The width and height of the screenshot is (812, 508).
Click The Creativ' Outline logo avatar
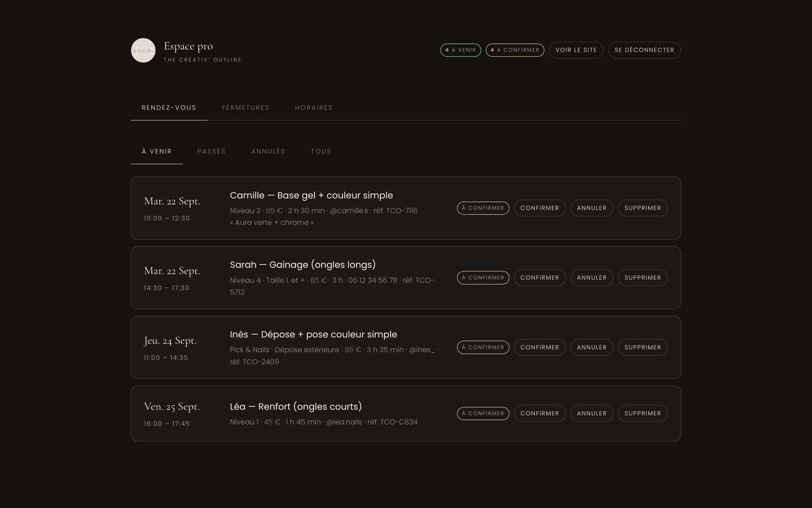coord(143,50)
